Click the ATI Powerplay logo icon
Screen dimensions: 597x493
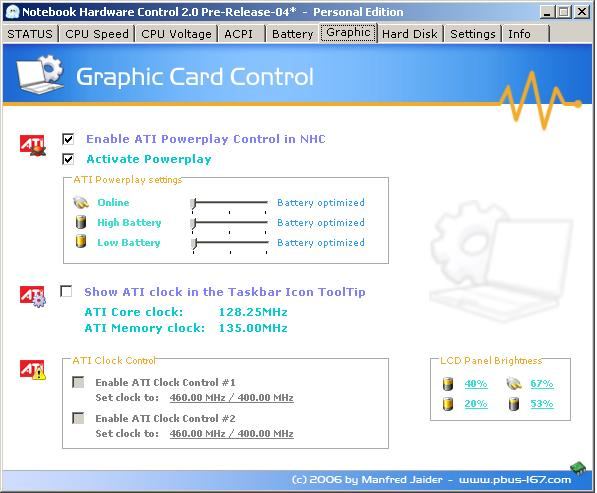(33, 145)
